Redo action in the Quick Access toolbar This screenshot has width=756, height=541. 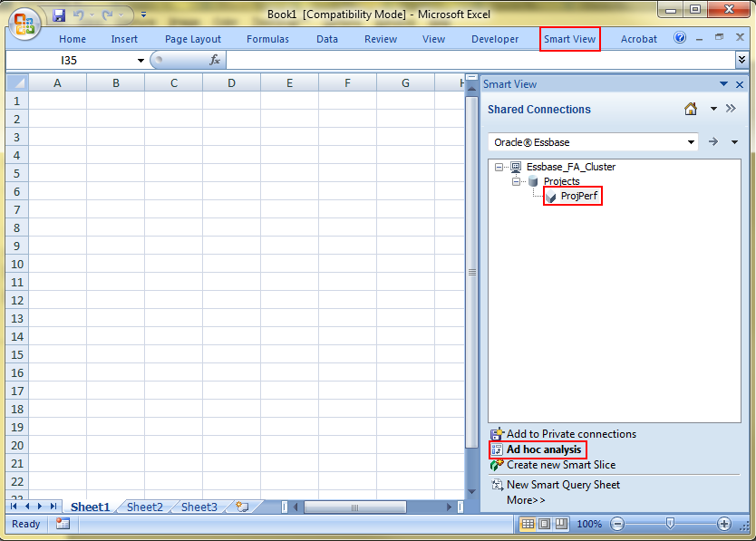pos(107,15)
